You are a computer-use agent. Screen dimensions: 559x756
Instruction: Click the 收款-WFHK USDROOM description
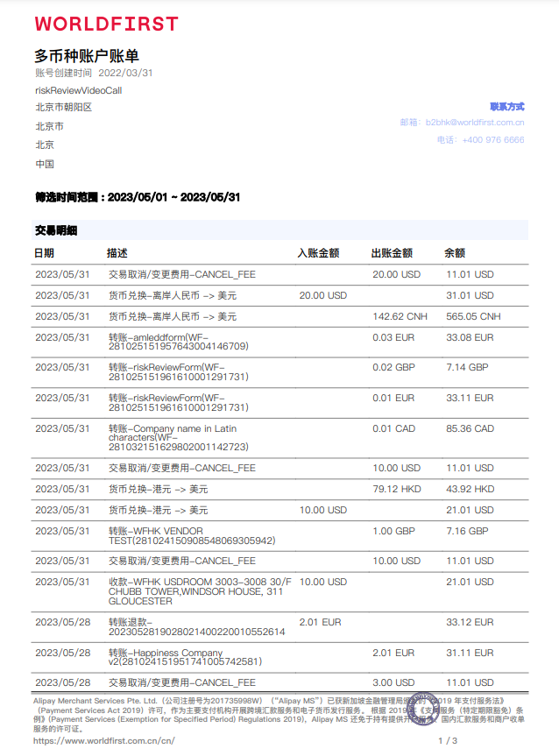pos(200,591)
